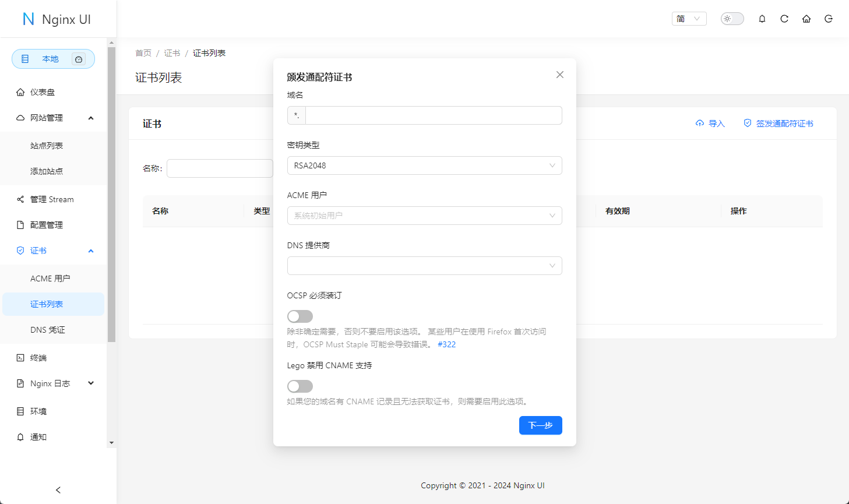Viewport: 849px width, 504px height.
Task: Click the 域名 input field
Action: pos(433,115)
